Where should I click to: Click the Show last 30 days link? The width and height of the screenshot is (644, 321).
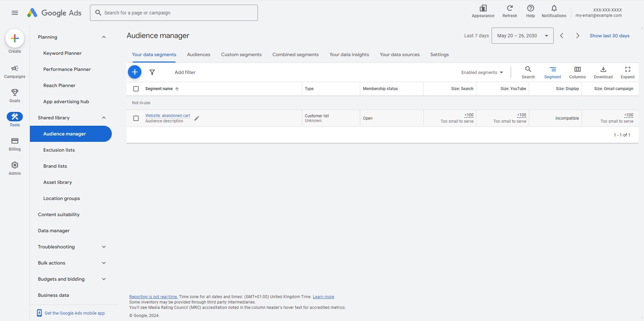[609, 35]
